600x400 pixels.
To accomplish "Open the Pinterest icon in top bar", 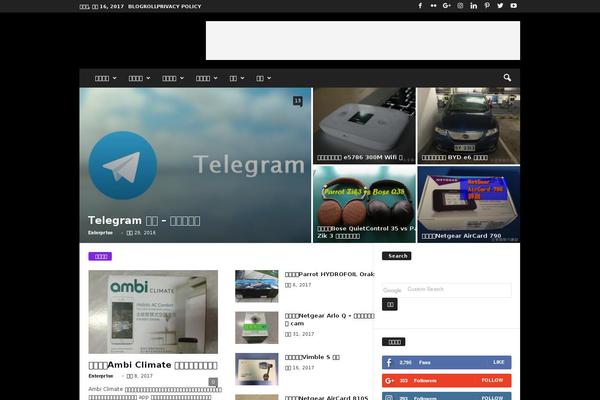I will click(487, 6).
